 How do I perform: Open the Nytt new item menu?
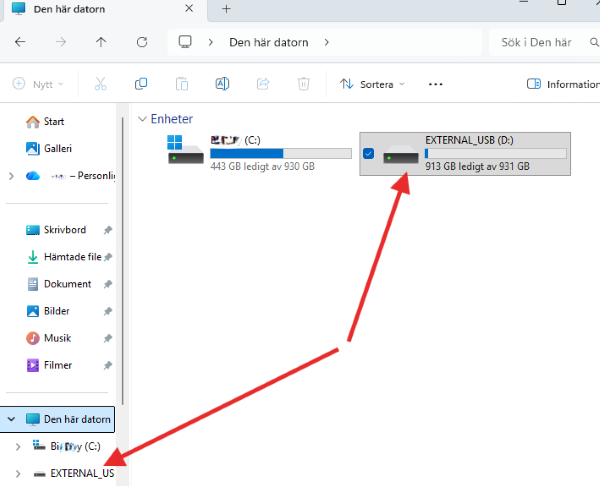(x=38, y=84)
